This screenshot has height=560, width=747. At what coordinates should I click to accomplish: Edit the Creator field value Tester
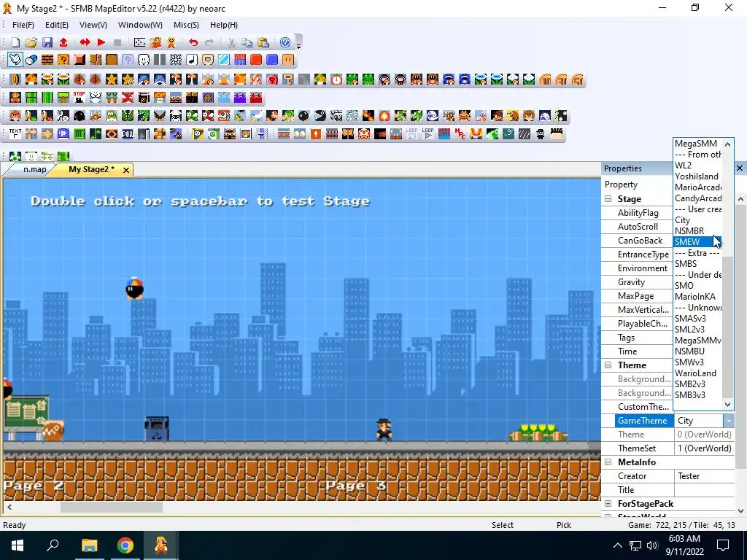(x=704, y=475)
